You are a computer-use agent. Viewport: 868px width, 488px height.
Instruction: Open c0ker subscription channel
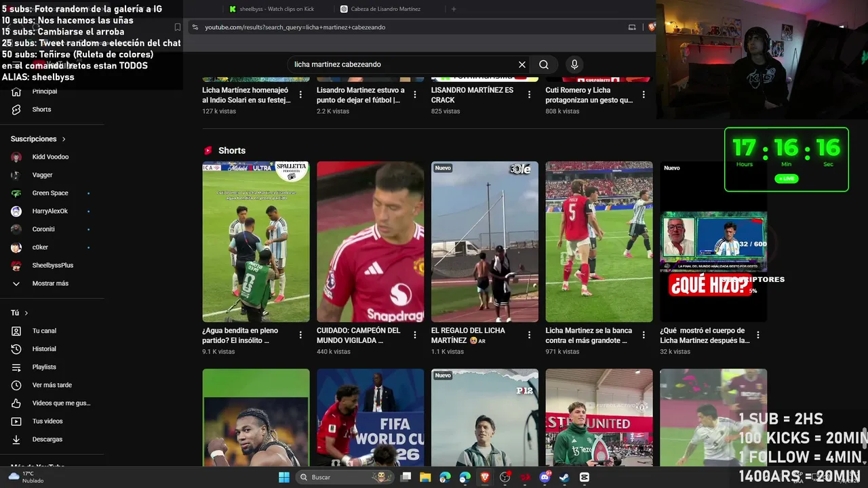(40, 247)
